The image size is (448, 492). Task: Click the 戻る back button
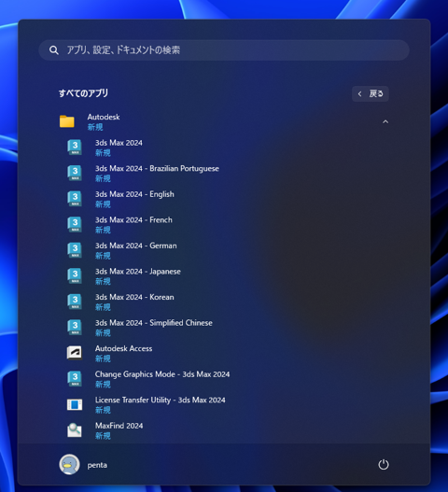(371, 93)
